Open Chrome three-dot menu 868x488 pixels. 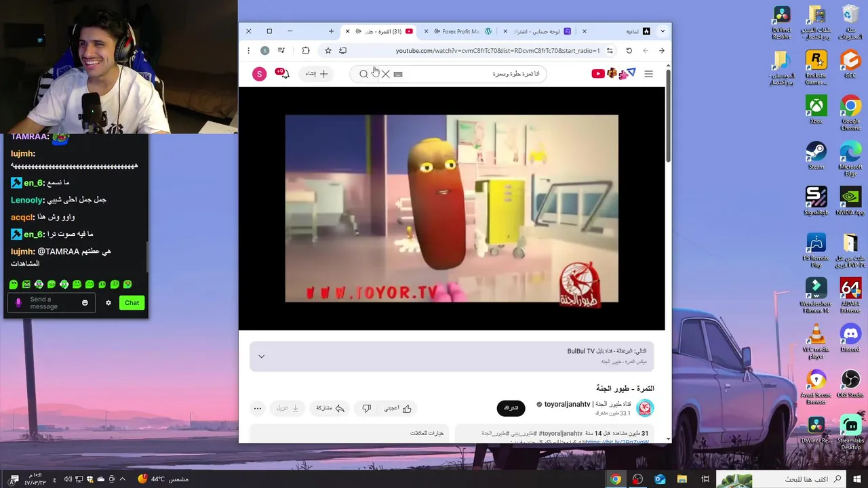[x=248, y=51]
